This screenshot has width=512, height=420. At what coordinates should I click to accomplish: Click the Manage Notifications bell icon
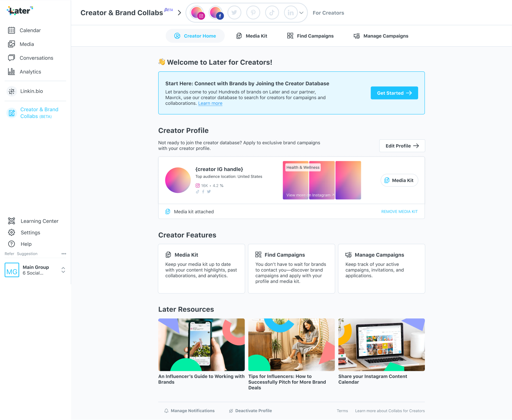tap(166, 411)
